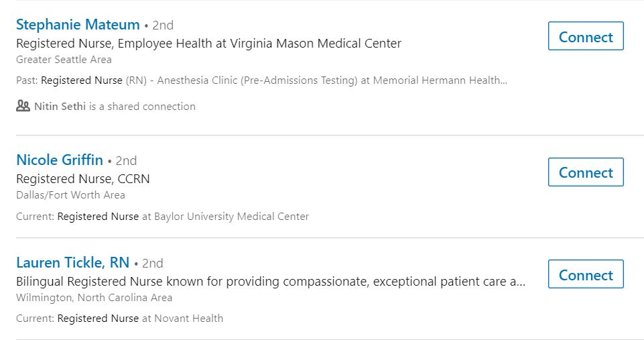Image resolution: width=644 pixels, height=340 pixels.
Task: Click the Registered Nurse, CCRN headline
Action: (x=83, y=179)
